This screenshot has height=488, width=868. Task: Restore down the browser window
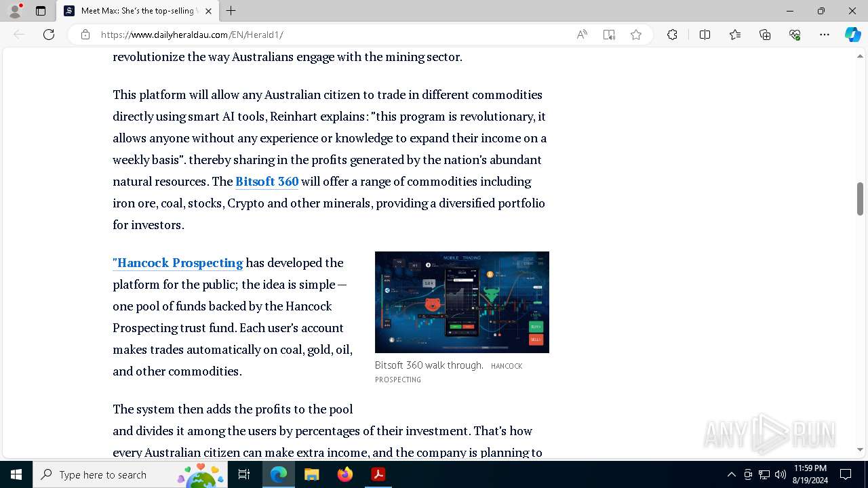point(821,11)
